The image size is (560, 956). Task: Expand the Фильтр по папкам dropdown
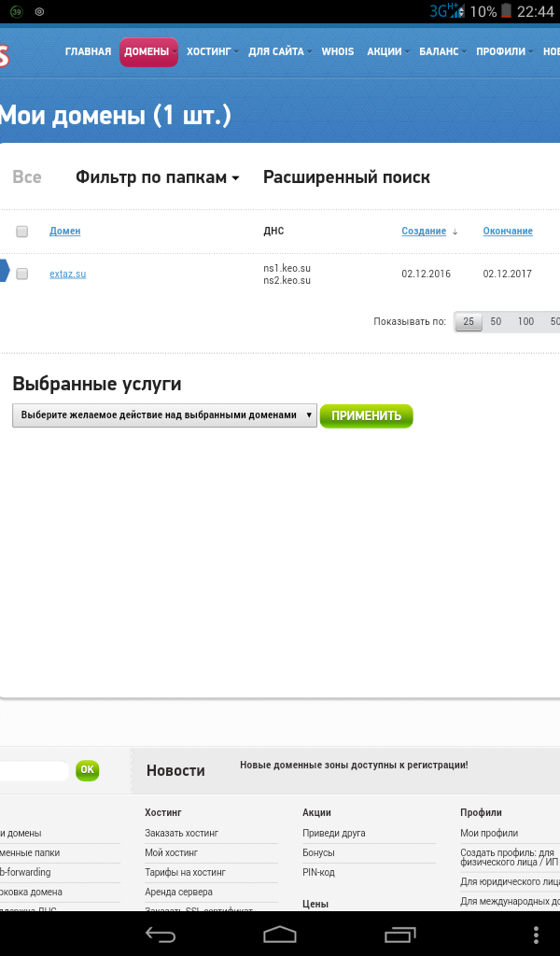[158, 177]
